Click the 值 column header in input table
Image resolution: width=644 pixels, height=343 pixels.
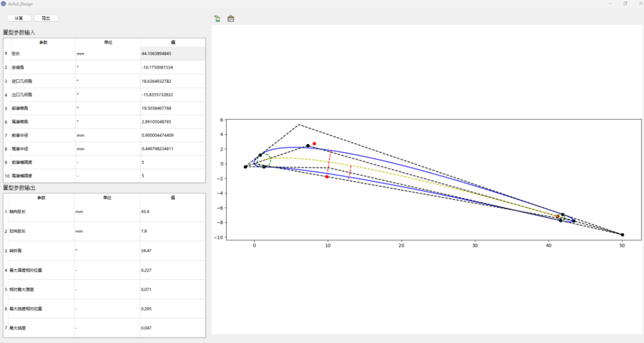pos(173,42)
